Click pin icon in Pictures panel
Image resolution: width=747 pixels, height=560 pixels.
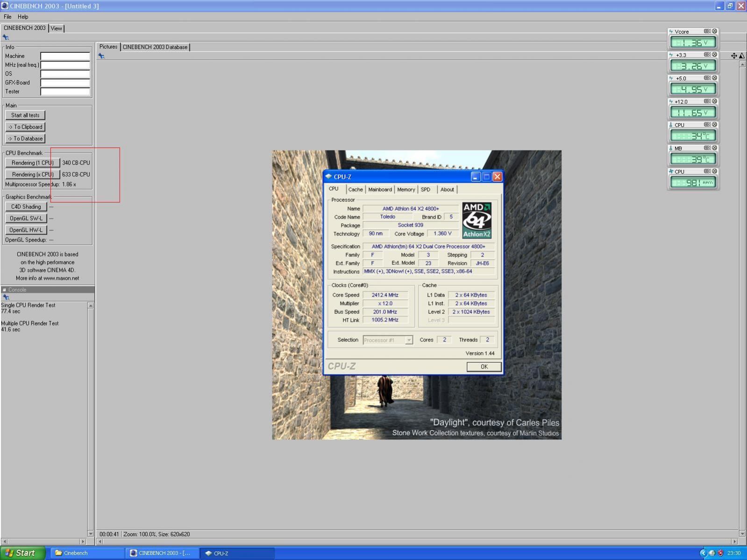pos(101,56)
